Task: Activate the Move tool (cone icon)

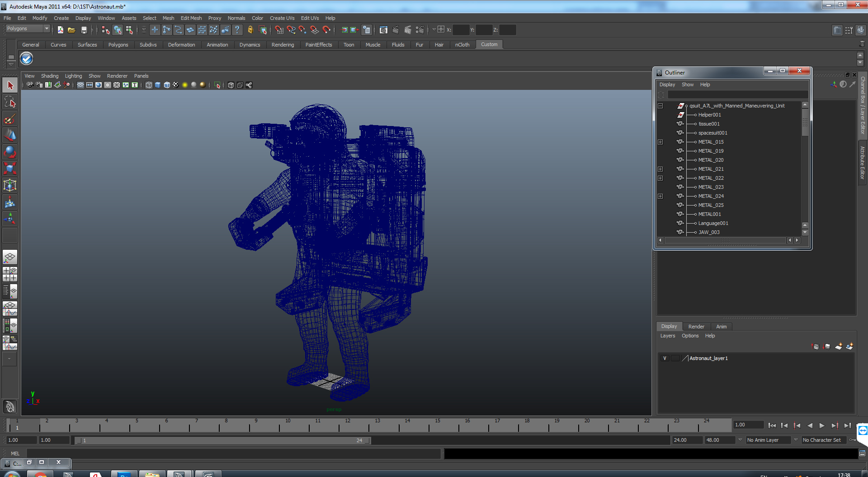Action: [10, 135]
